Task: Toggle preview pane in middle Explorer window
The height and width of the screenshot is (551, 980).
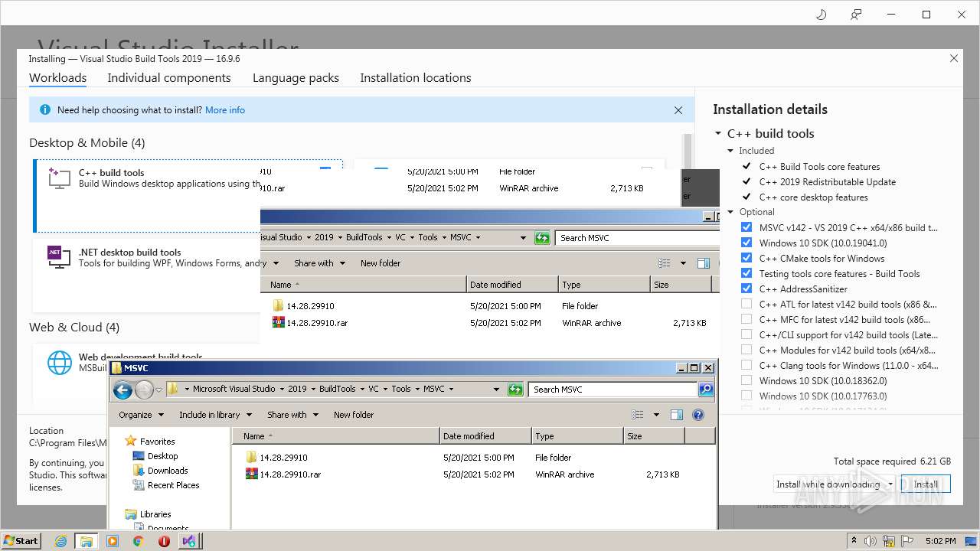Action: [x=703, y=263]
